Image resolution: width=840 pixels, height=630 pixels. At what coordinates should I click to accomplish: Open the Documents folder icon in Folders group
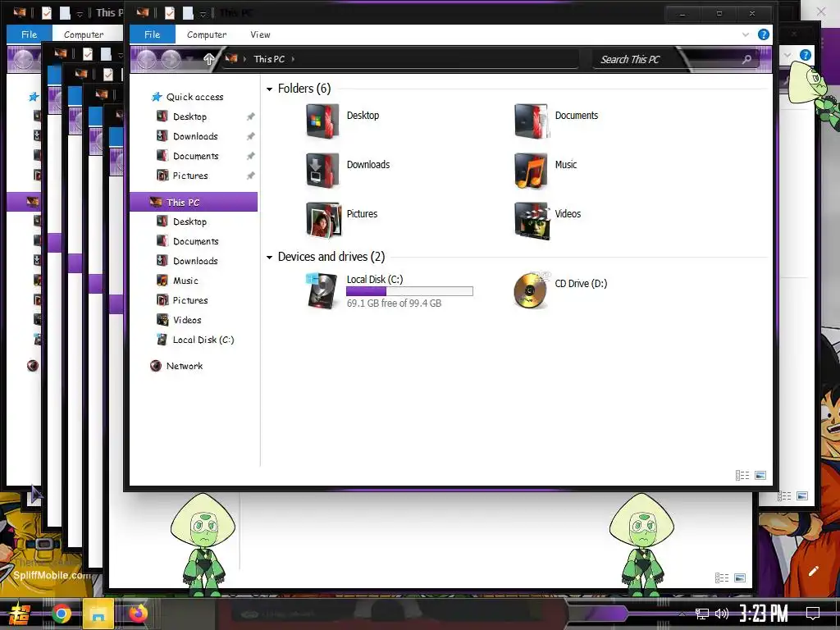coord(532,121)
